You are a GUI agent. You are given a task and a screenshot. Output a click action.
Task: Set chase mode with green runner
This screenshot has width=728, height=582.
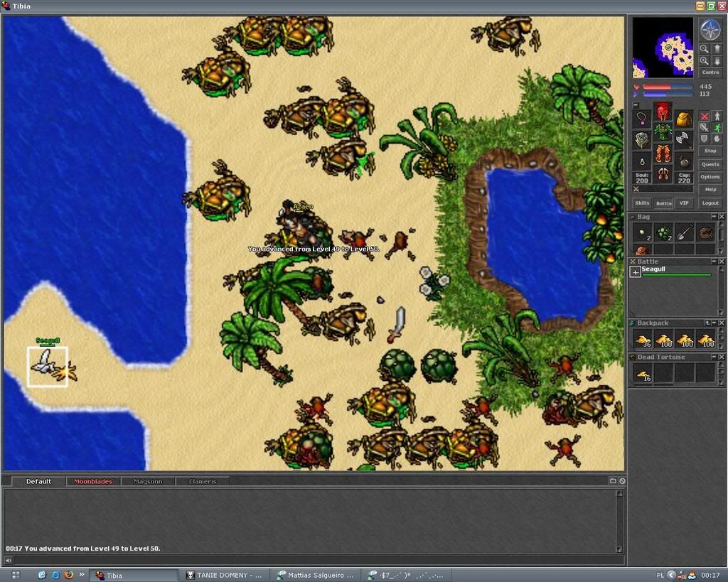pos(717,128)
